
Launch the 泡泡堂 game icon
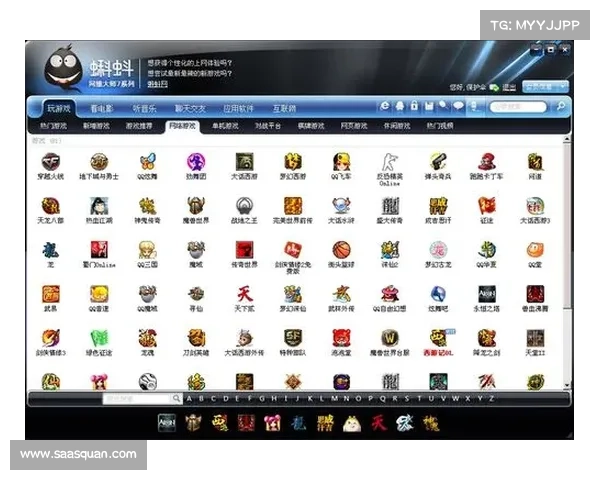(341, 338)
